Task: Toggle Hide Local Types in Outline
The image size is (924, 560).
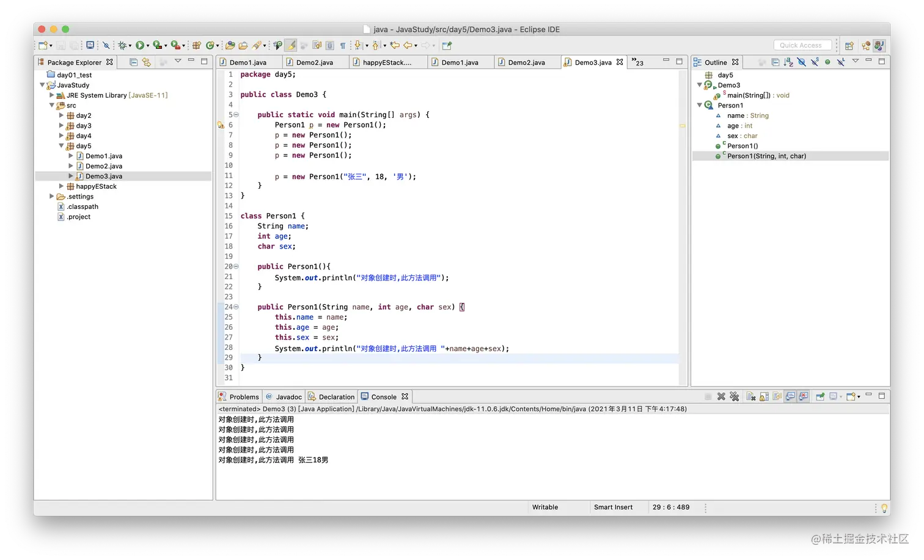Action: [x=841, y=62]
